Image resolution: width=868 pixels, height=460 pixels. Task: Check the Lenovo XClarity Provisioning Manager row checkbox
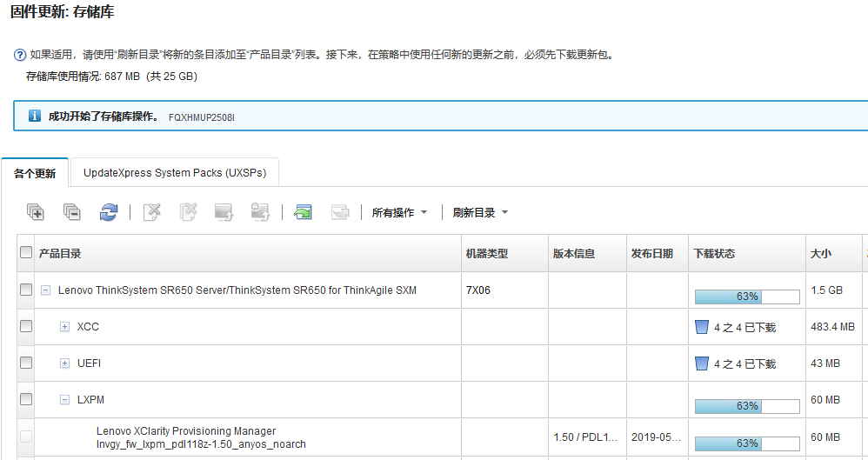26,437
